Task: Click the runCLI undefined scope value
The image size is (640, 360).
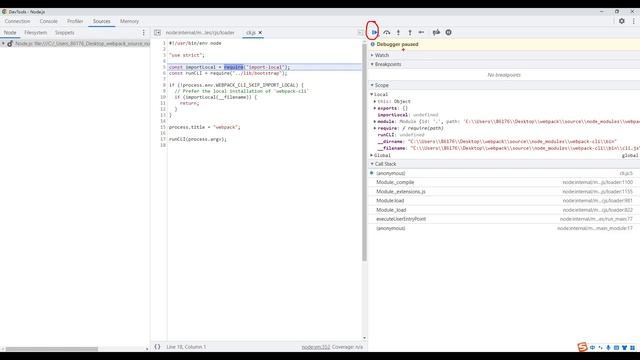Action: point(412,134)
